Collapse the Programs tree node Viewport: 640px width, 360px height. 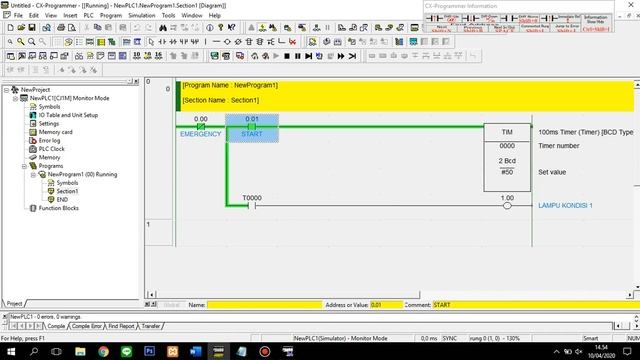coord(24,166)
